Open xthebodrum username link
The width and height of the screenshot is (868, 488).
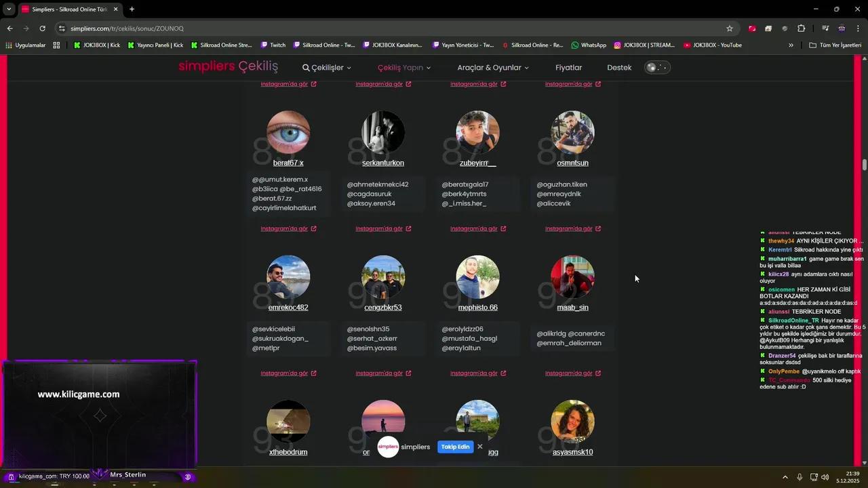tap(288, 452)
